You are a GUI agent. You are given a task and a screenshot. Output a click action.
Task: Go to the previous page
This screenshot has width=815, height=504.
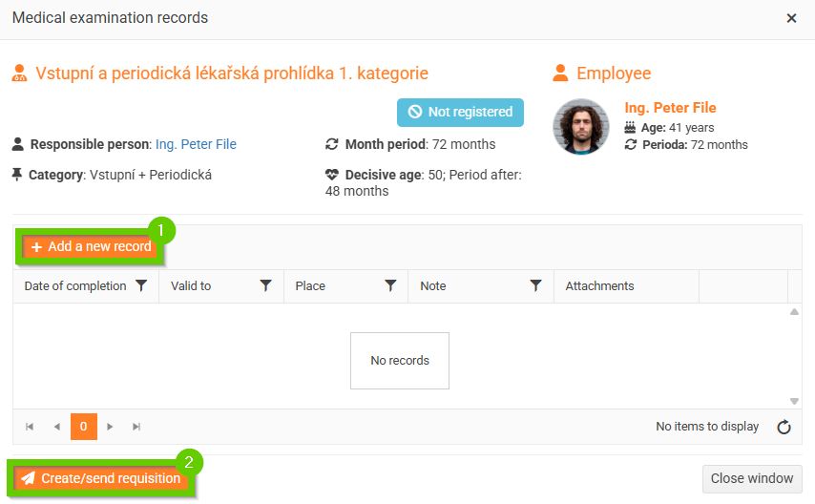(x=56, y=427)
